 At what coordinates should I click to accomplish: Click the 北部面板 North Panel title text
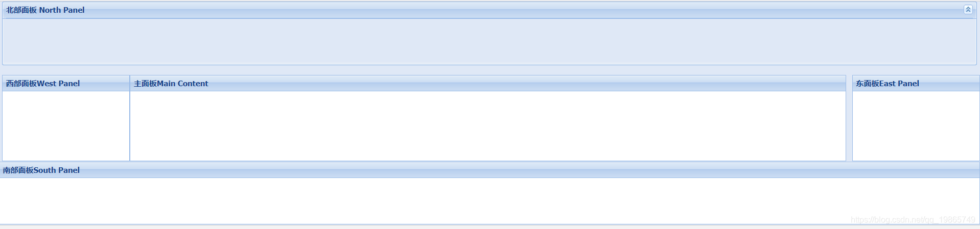[45, 10]
